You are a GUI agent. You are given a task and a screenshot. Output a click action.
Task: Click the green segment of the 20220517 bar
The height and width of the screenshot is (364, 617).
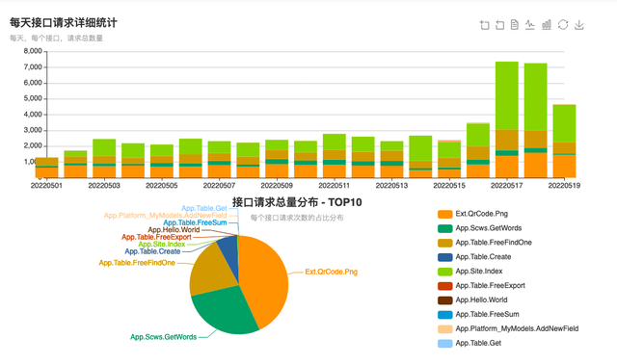click(507, 96)
